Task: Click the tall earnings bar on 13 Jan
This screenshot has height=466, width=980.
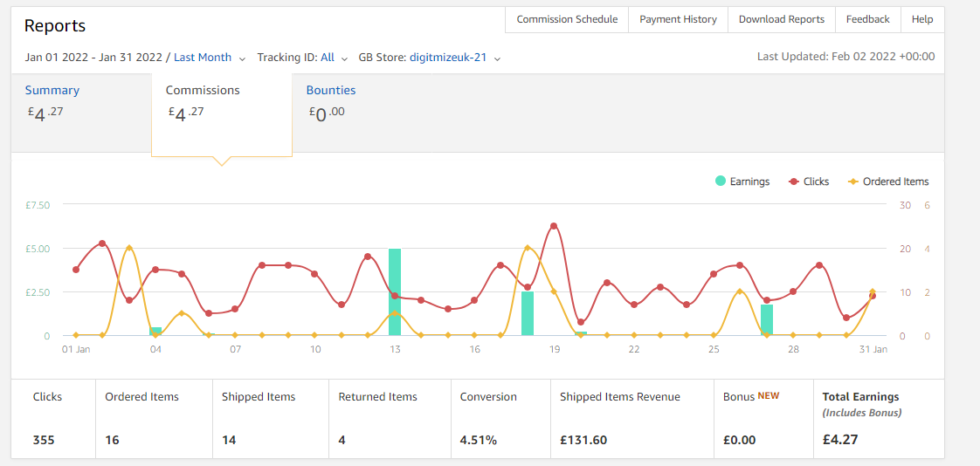Action: [x=395, y=291]
